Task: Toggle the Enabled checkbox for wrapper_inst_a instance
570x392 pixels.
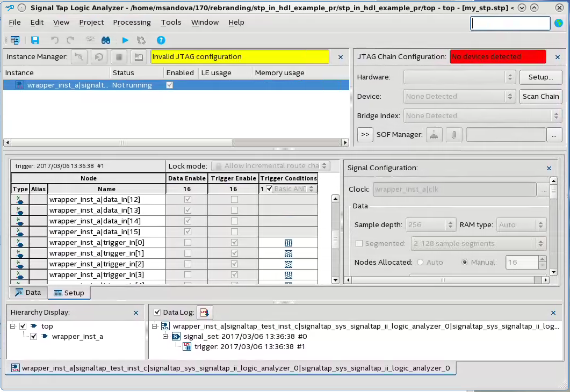Action: point(170,85)
